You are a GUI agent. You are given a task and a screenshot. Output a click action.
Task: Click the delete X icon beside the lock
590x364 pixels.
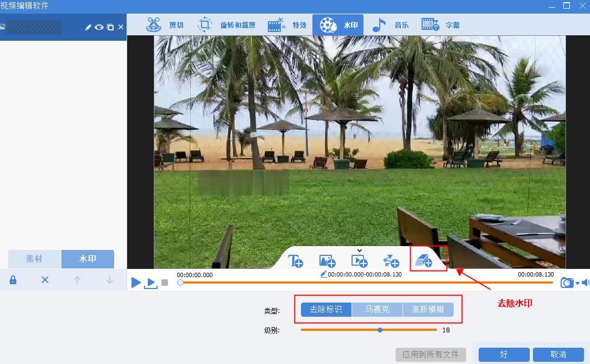(x=45, y=280)
